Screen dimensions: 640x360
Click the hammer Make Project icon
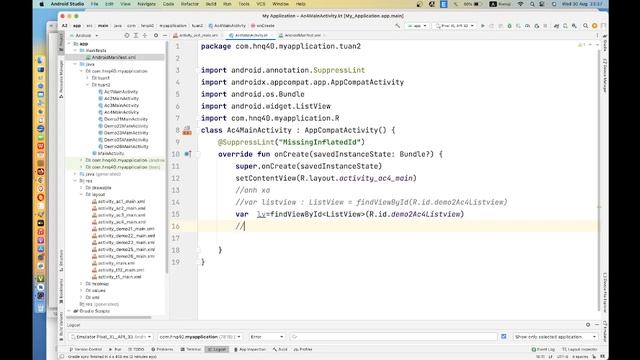pos(398,26)
